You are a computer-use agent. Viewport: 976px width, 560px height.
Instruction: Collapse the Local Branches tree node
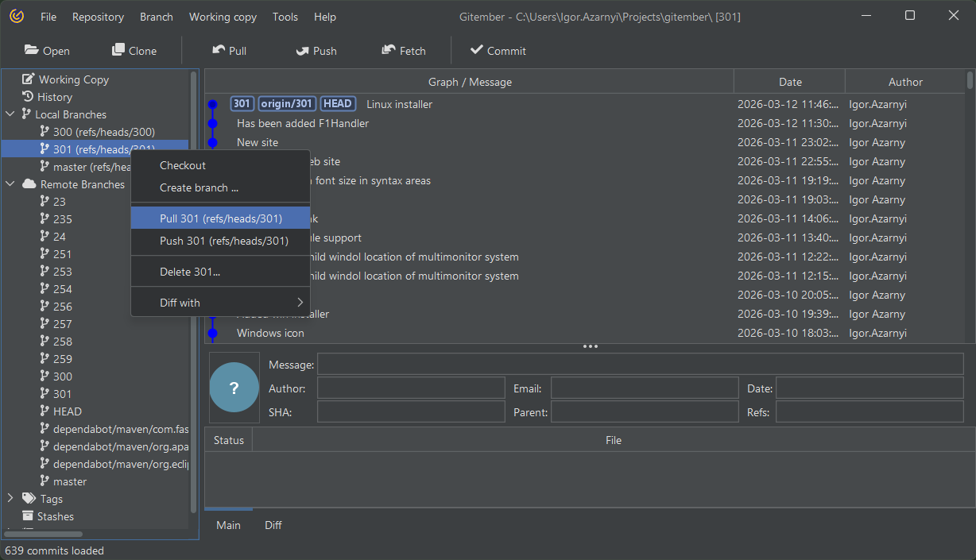pyautogui.click(x=10, y=114)
